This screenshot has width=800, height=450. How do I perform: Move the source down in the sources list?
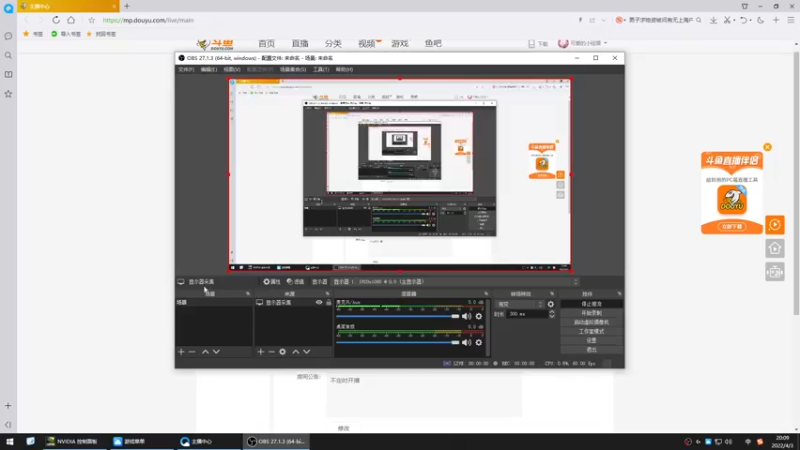point(307,352)
